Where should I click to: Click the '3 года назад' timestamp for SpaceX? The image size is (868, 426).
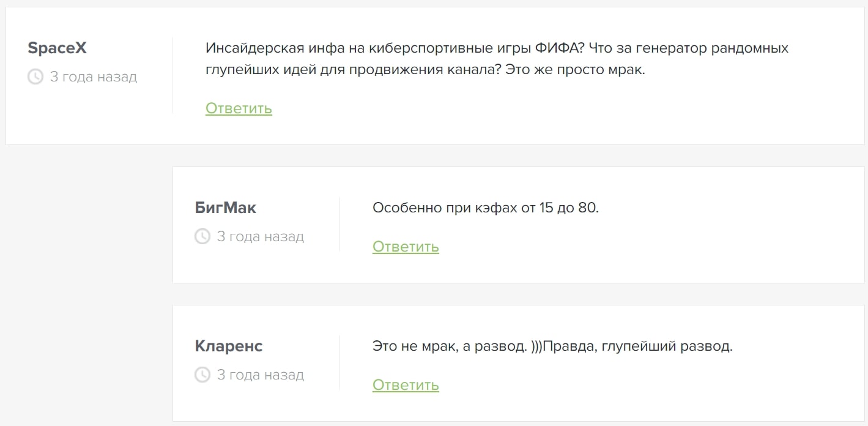click(94, 77)
